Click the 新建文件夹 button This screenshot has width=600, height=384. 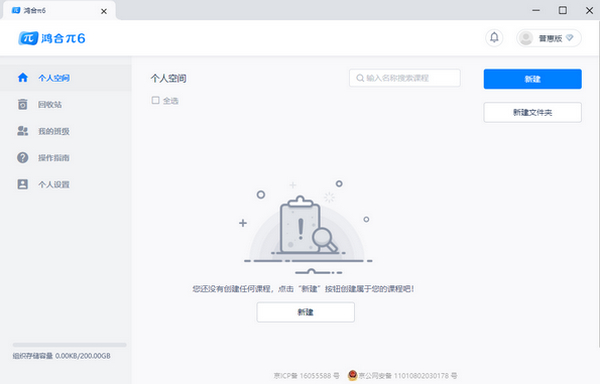point(532,112)
